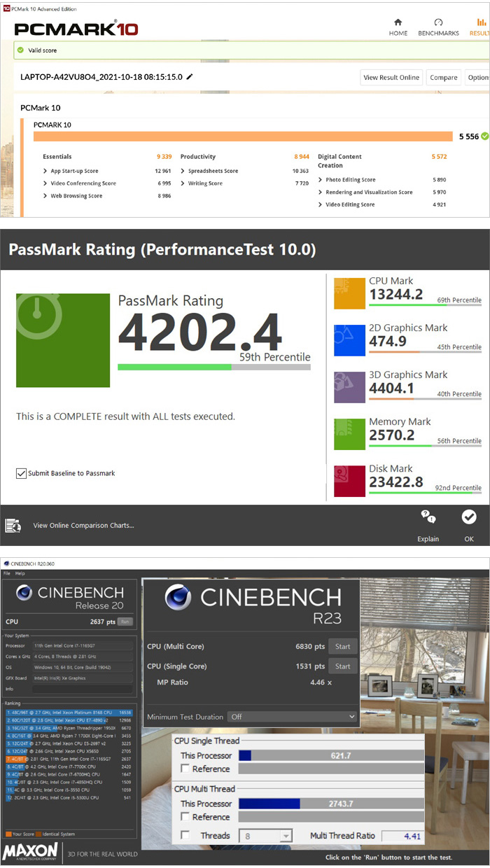Image resolution: width=490 pixels, height=868 pixels.
Task: Click the PCMark 10 title bar app icon
Action: [x=6, y=8]
